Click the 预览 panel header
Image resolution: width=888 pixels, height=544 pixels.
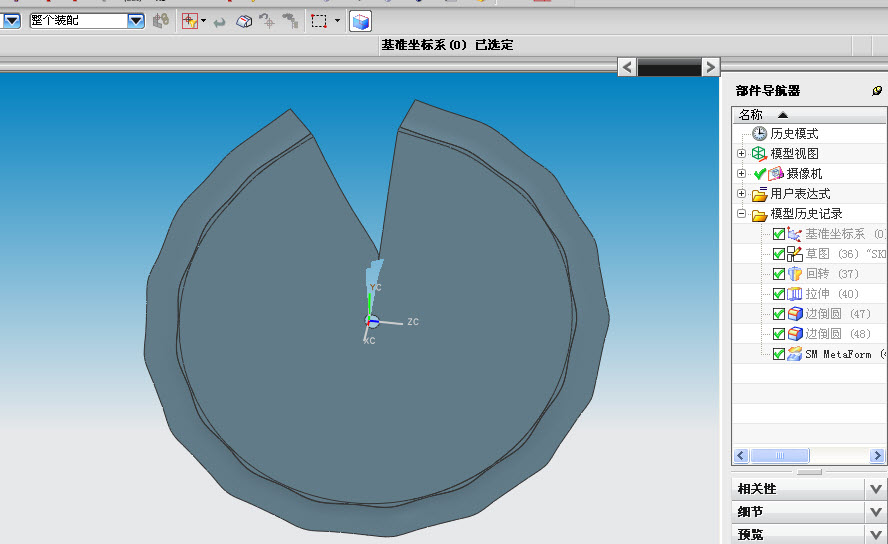[799, 534]
